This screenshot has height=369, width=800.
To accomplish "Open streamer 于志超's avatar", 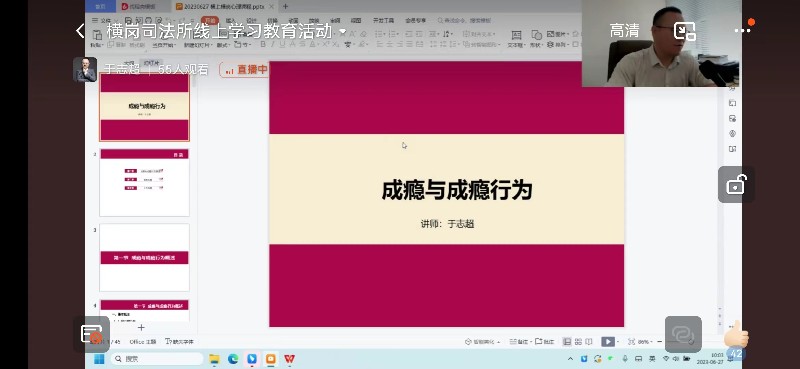I will coord(85,69).
